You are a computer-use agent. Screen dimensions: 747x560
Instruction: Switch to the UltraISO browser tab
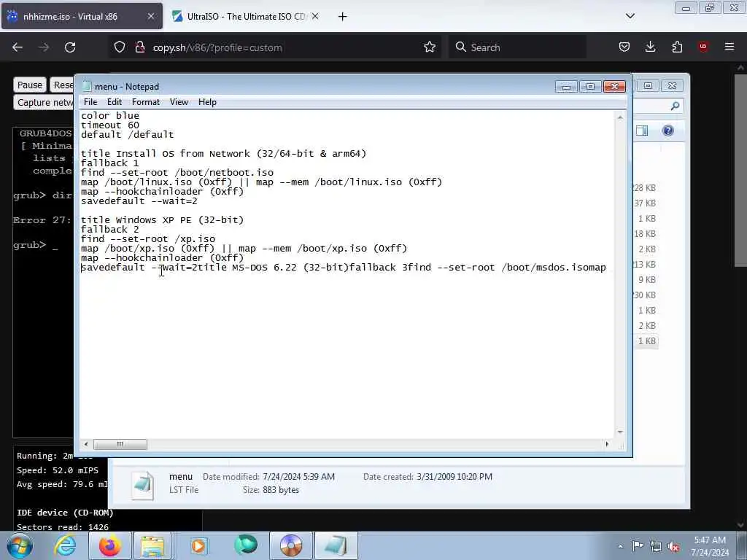pyautogui.click(x=245, y=17)
